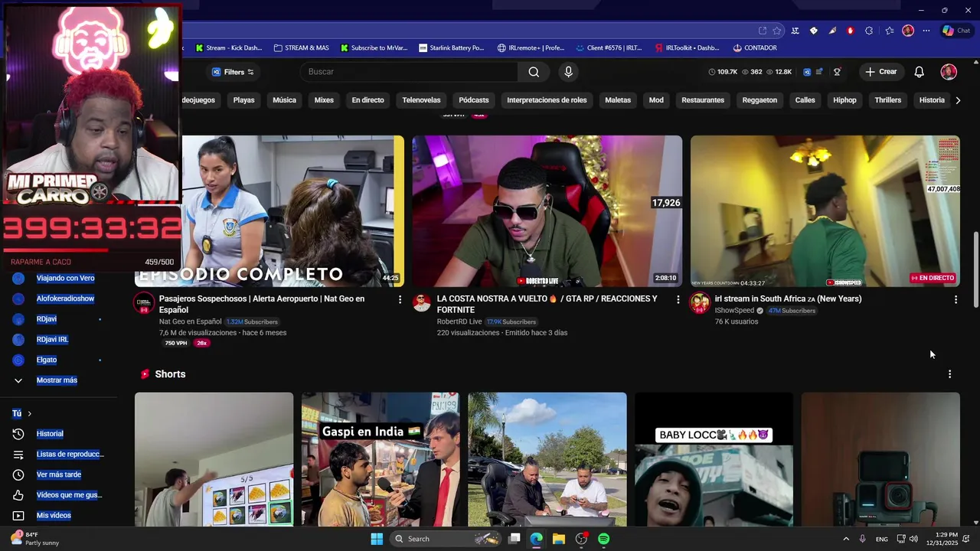Open the notifications bell

[x=920, y=72]
